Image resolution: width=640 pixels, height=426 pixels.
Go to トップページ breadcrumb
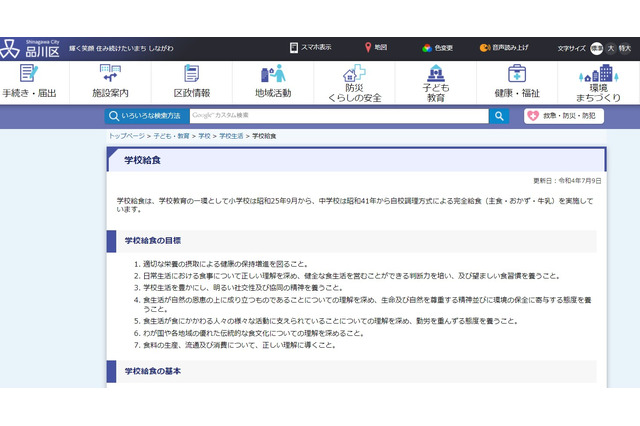127,136
